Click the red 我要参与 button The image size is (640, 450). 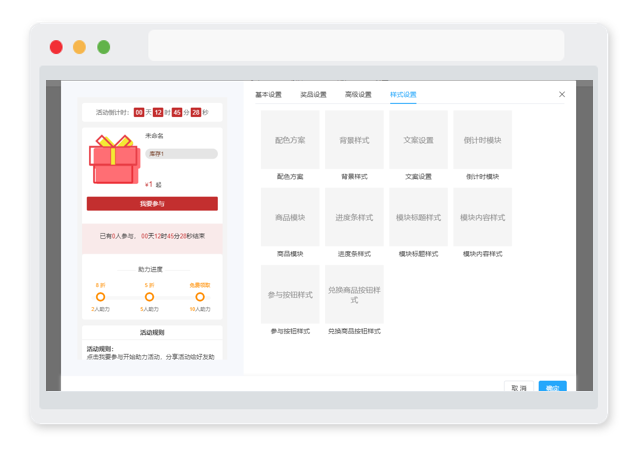(152, 204)
